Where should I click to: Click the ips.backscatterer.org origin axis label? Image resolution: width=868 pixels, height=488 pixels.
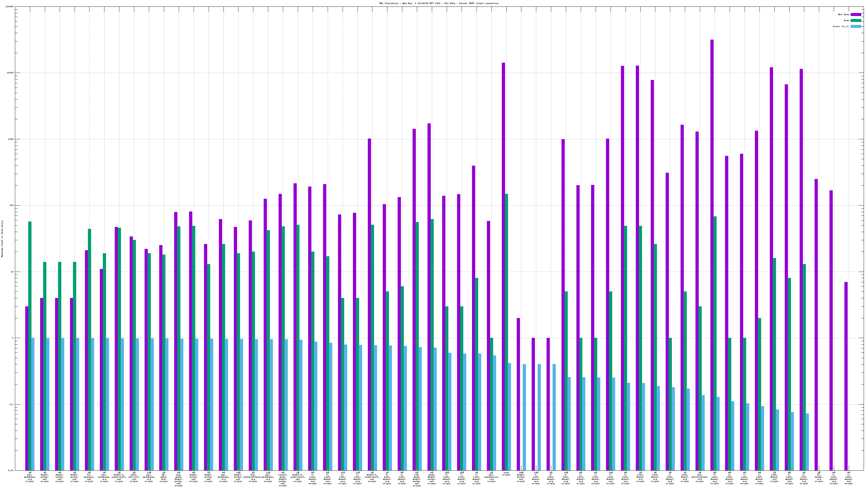253,477
